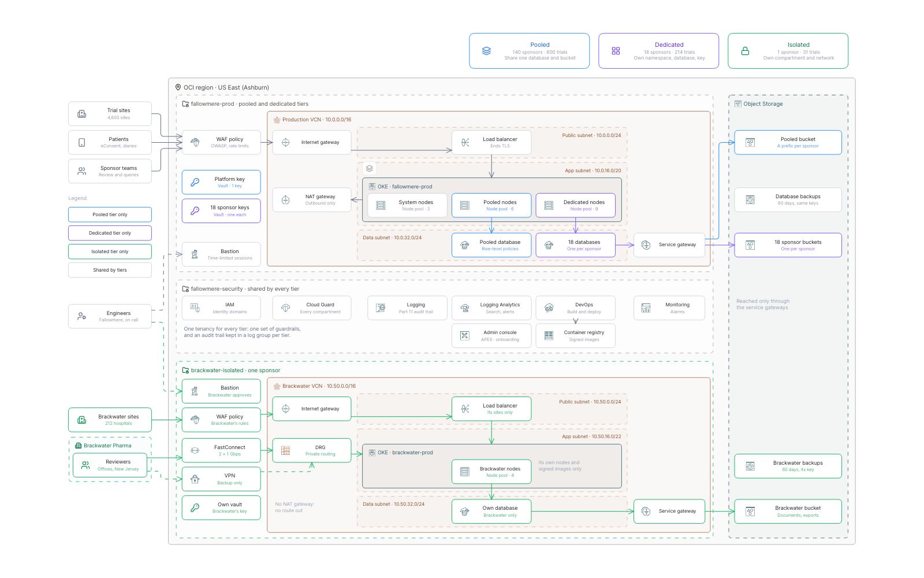Click the Pooled database icon
The image size is (924, 578).
pos(465,245)
